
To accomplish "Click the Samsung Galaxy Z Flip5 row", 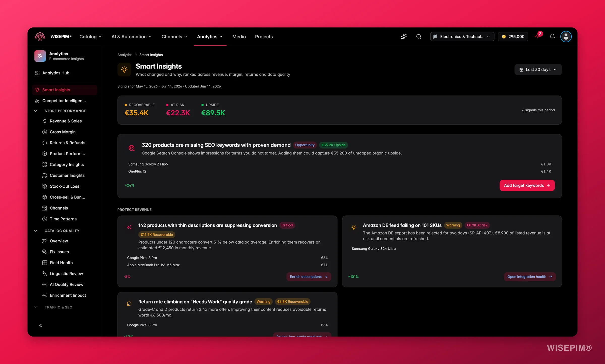I will pos(340,164).
